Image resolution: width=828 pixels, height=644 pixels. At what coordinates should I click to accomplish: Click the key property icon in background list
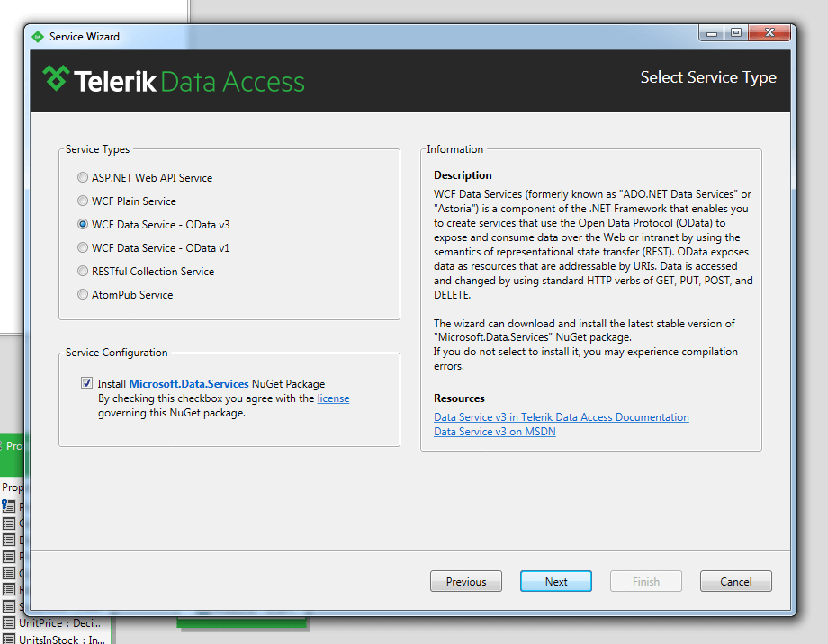8,505
